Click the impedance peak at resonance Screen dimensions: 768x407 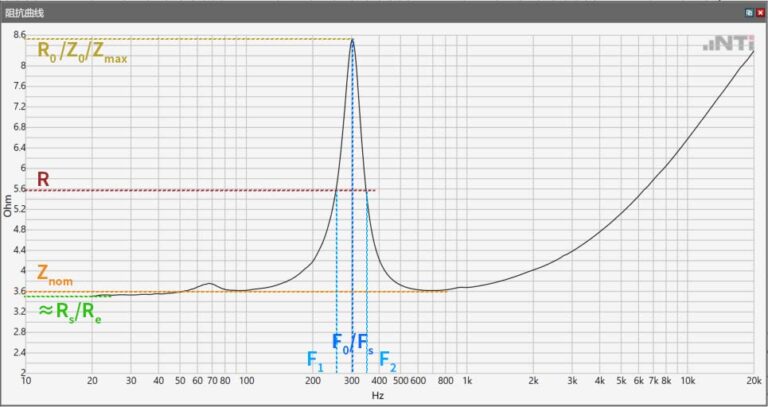click(352, 40)
